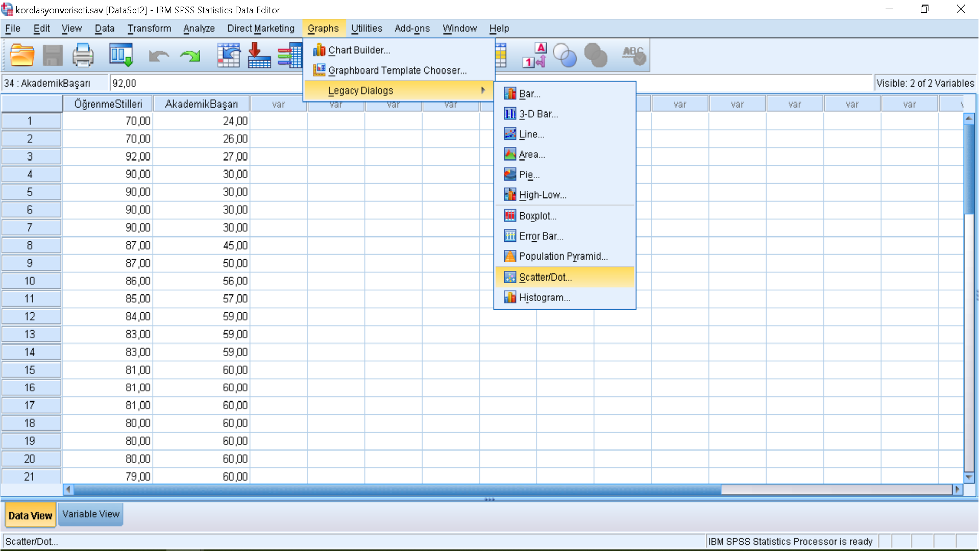
Task: Click cell 57,00 in row 11
Action: tap(202, 298)
